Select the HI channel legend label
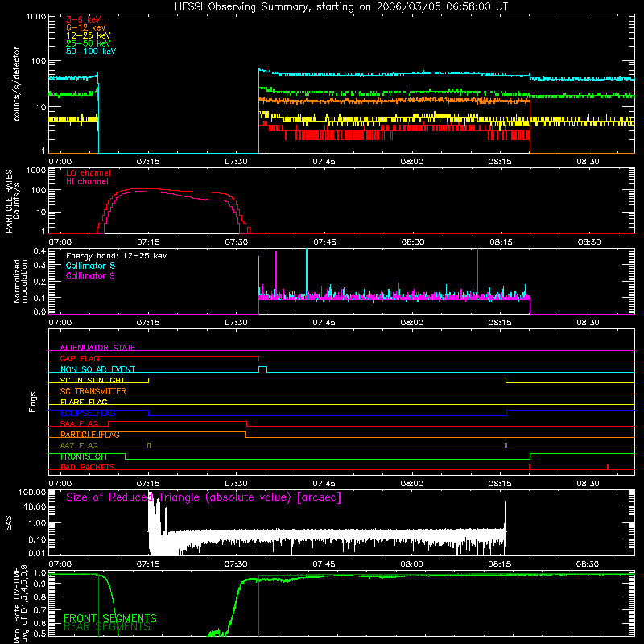This screenshot has width=644, height=644. click(87, 182)
